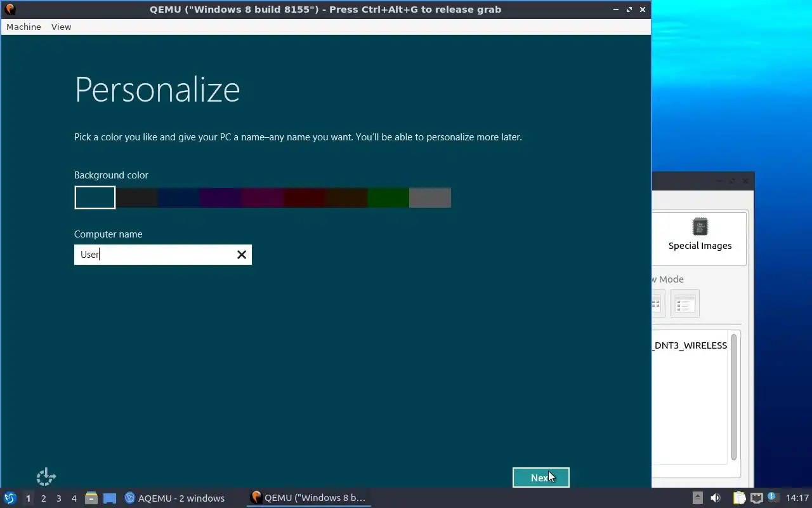Select the teal background color swatch
This screenshot has height=508, width=812.
95,197
